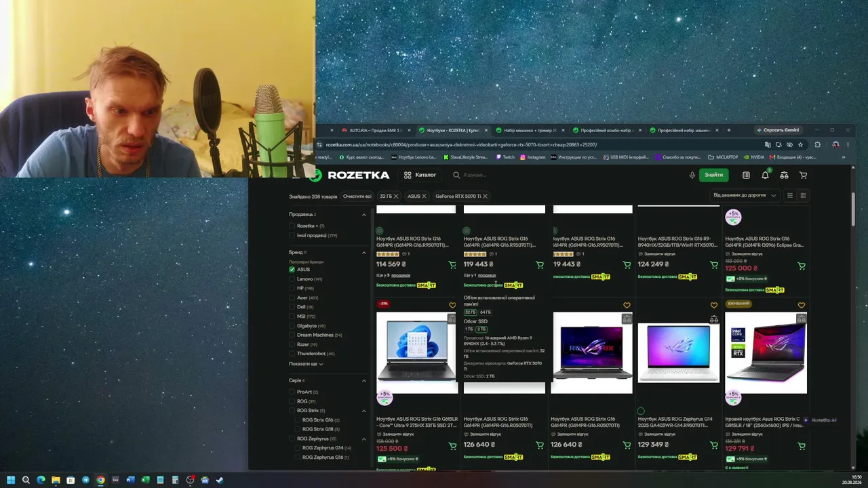Check the Razer brand checkbox

[292, 344]
